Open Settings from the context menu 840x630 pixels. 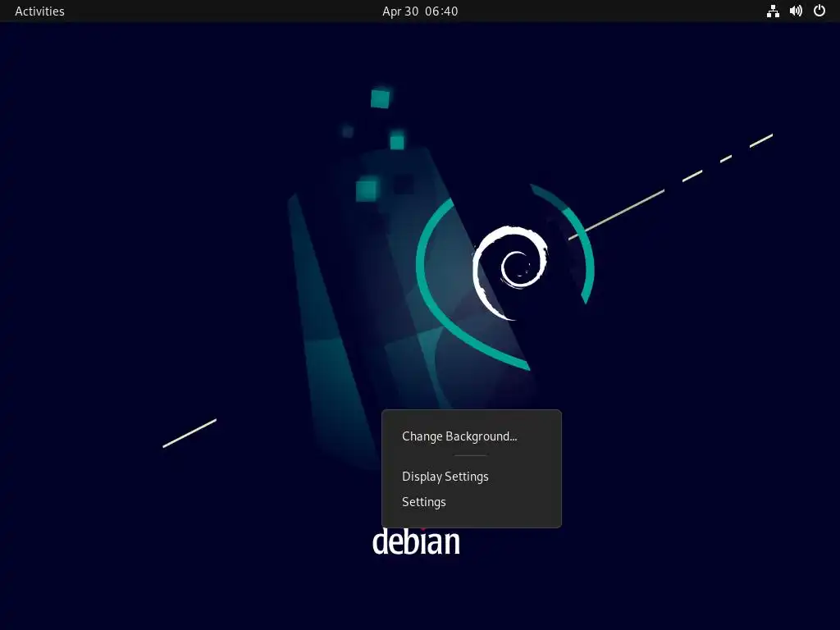472,502
